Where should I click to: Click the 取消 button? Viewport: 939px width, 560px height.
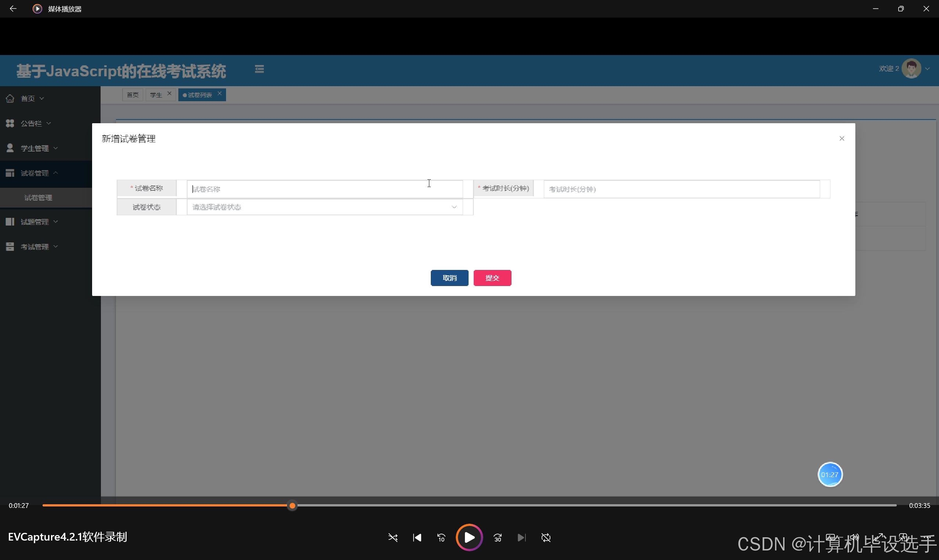(x=449, y=278)
